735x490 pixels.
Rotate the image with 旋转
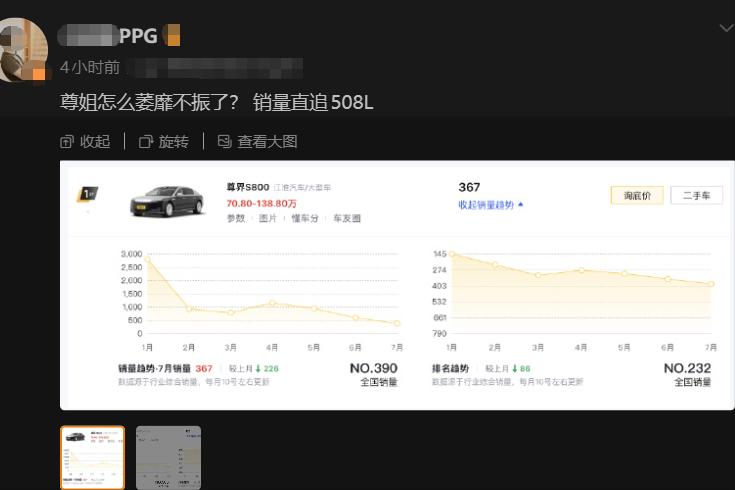(x=164, y=141)
